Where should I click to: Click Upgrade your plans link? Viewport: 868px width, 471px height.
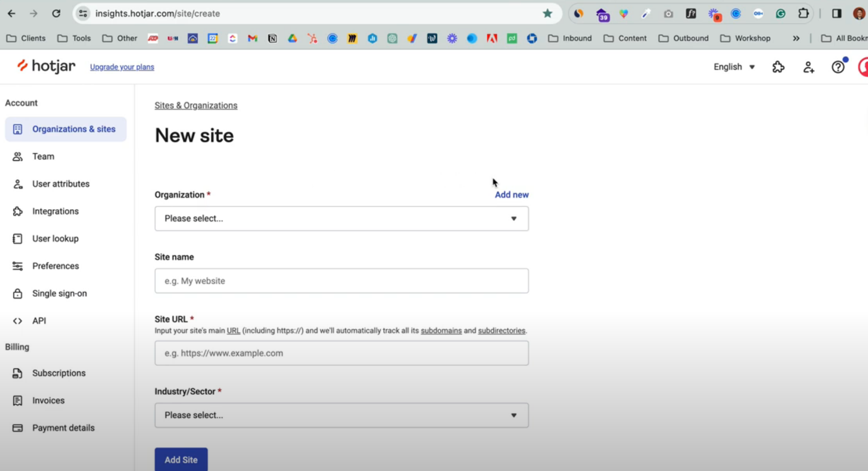(122, 67)
